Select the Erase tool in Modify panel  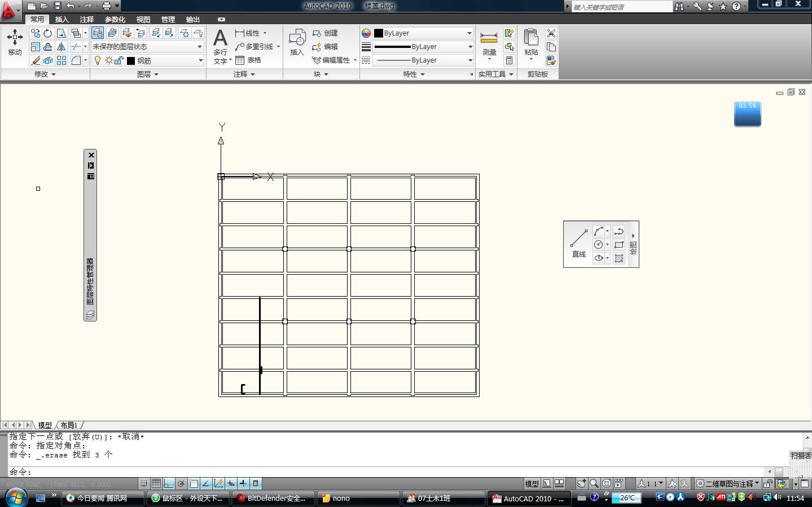[36, 60]
